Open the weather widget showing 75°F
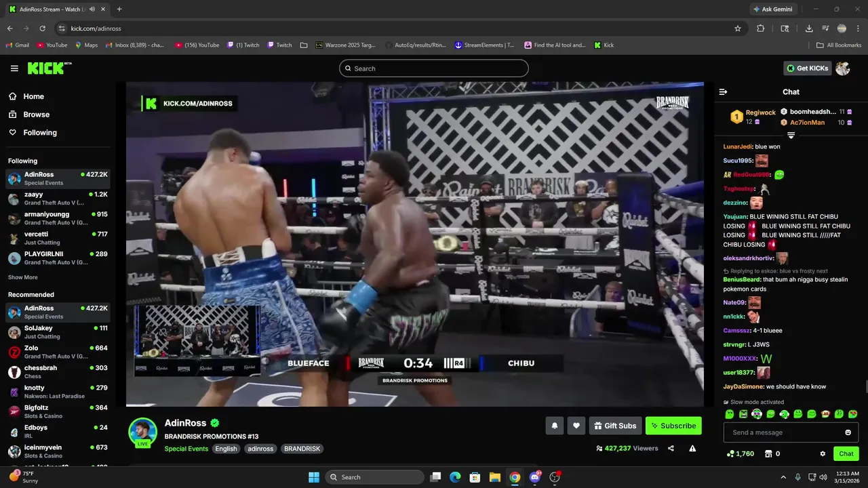This screenshot has width=868, height=488. (24, 477)
